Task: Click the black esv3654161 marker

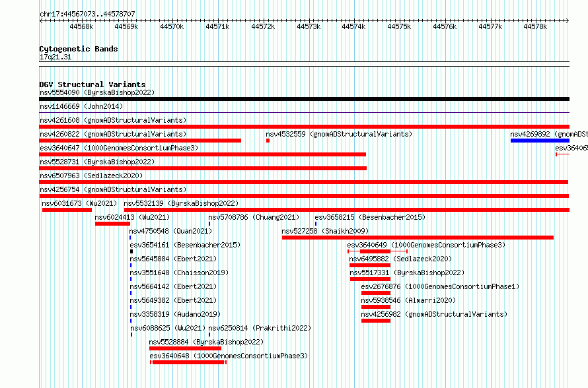Action: pyautogui.click(x=131, y=251)
